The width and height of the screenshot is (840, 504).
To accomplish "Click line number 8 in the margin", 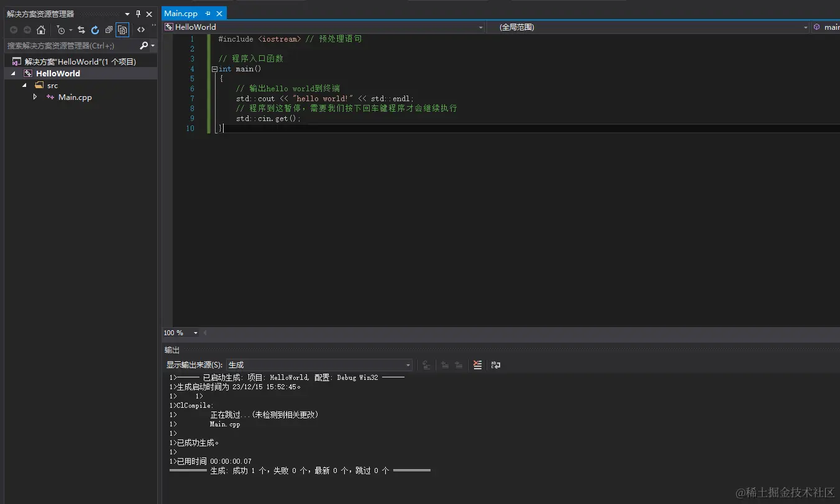I will [191, 109].
